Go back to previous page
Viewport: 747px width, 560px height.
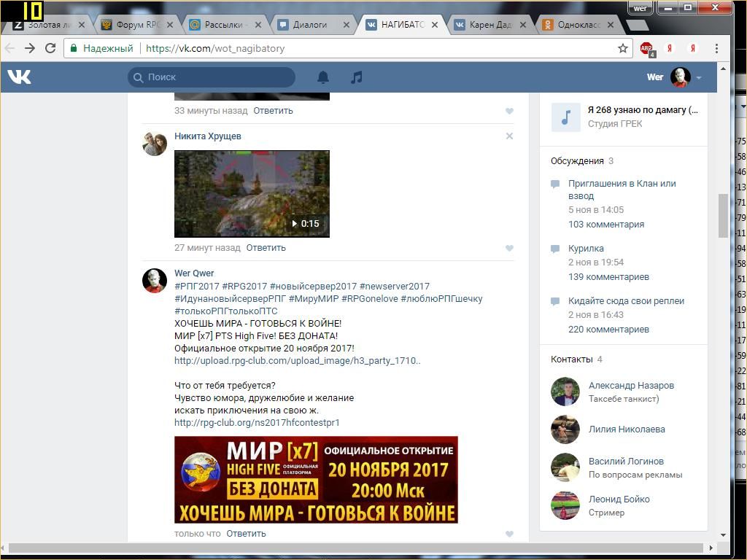(10, 48)
